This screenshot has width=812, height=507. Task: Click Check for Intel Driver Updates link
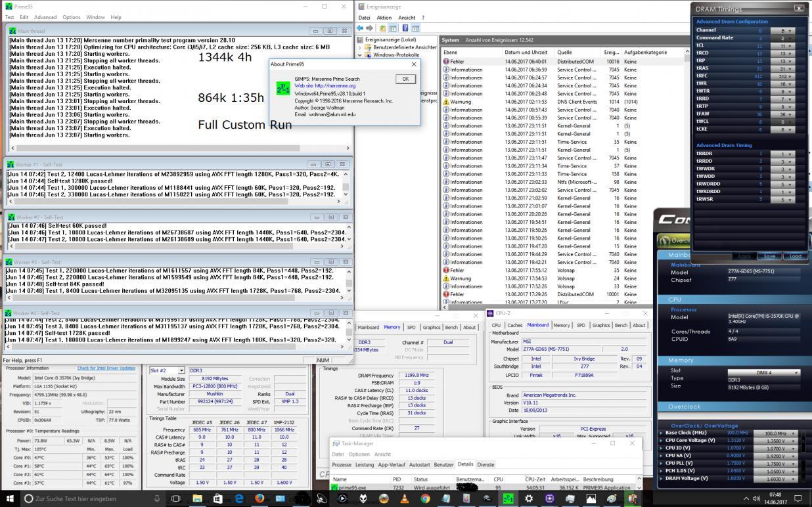106,368
